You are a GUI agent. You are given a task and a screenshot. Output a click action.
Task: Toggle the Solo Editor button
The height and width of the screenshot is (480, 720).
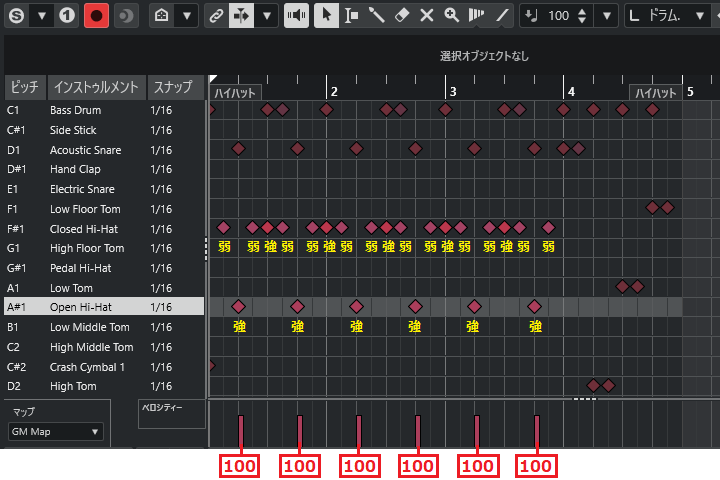[x=17, y=16]
